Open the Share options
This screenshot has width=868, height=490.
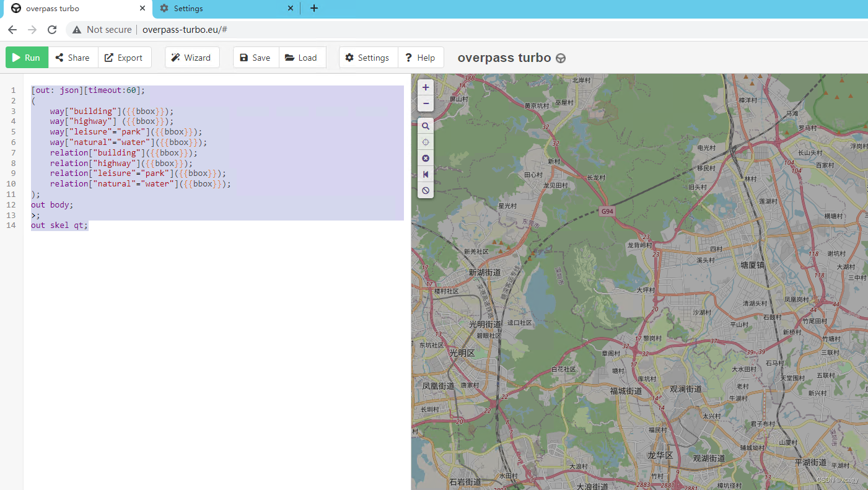(x=72, y=57)
